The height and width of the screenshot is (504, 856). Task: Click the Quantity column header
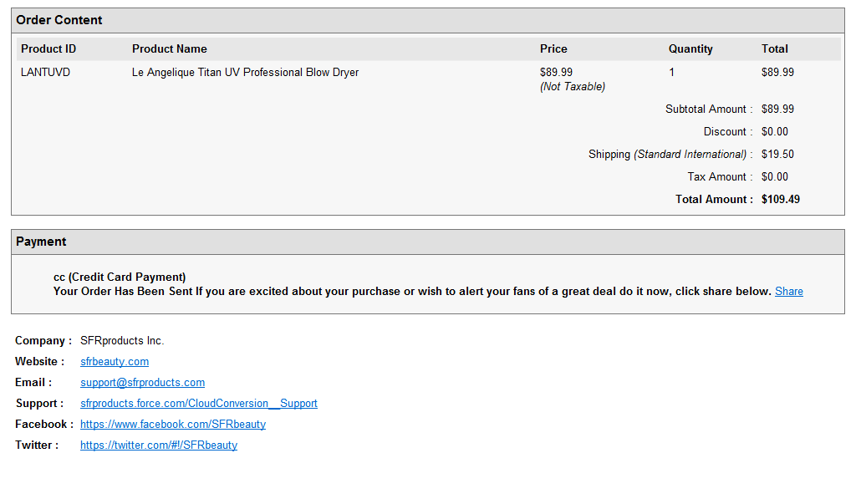click(690, 49)
